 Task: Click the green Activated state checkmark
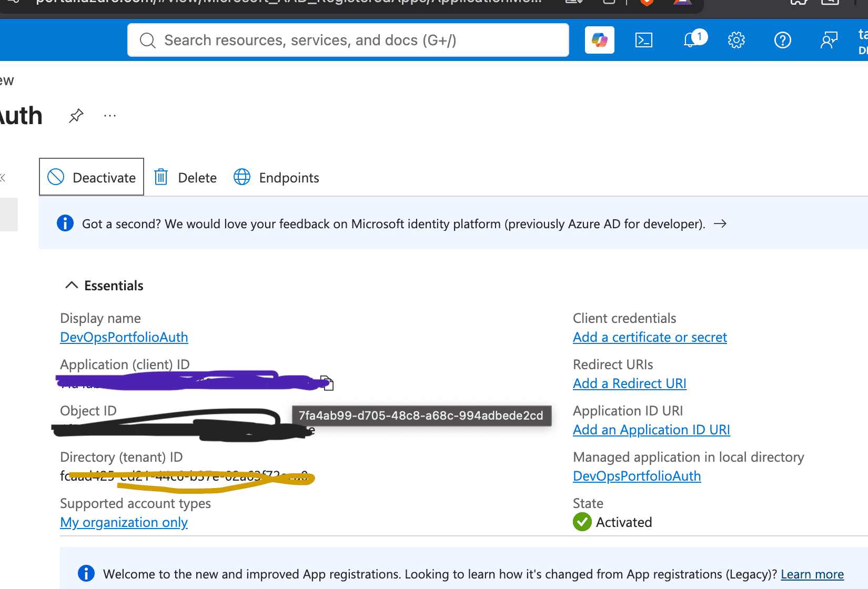(582, 522)
